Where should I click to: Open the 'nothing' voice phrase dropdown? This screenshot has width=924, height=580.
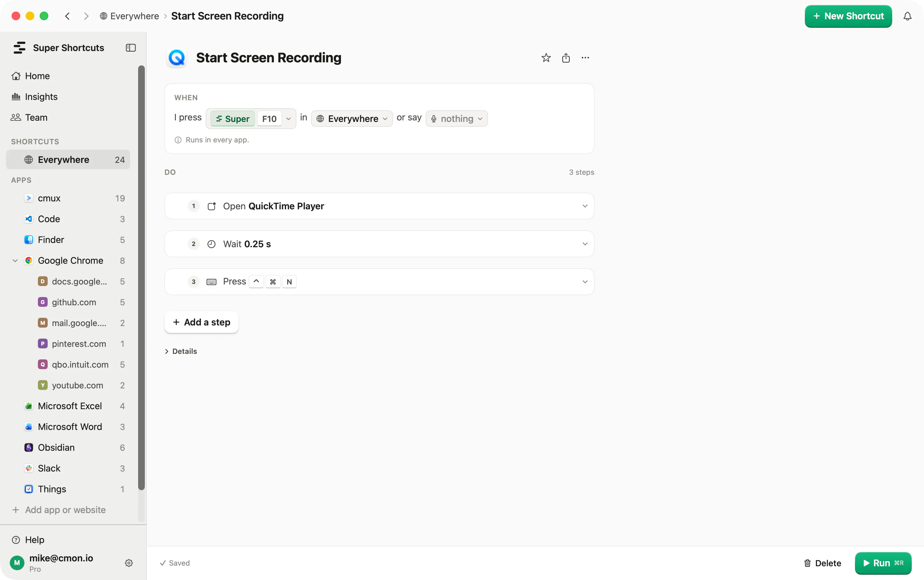pos(457,119)
